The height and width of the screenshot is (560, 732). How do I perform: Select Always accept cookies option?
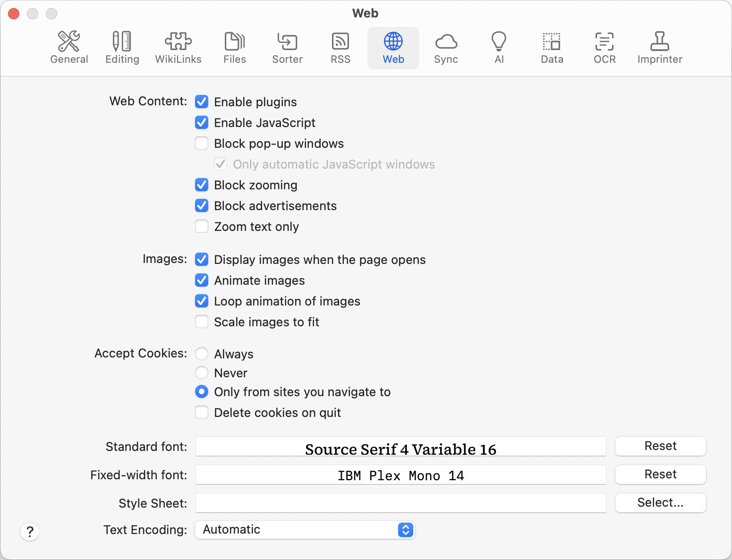pos(202,354)
